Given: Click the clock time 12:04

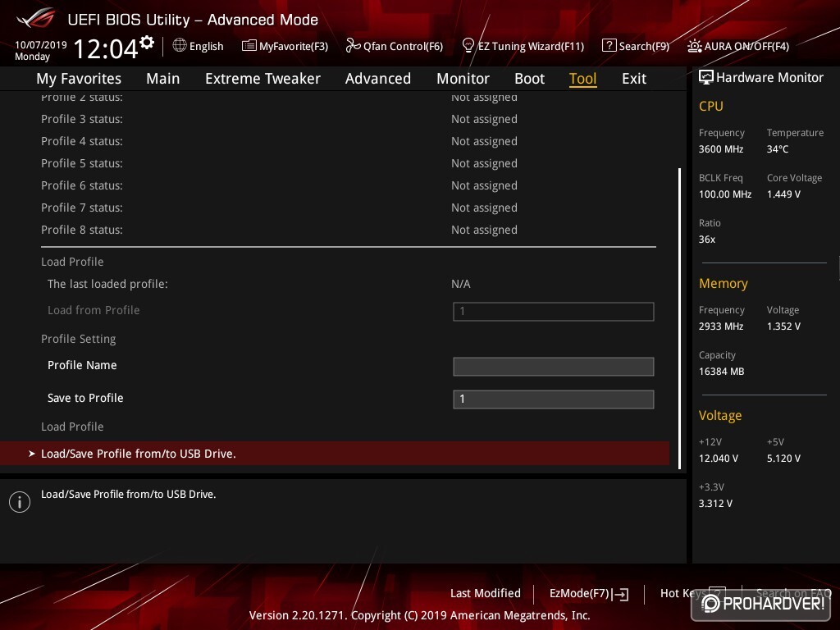Looking at the screenshot, I should pos(106,48).
